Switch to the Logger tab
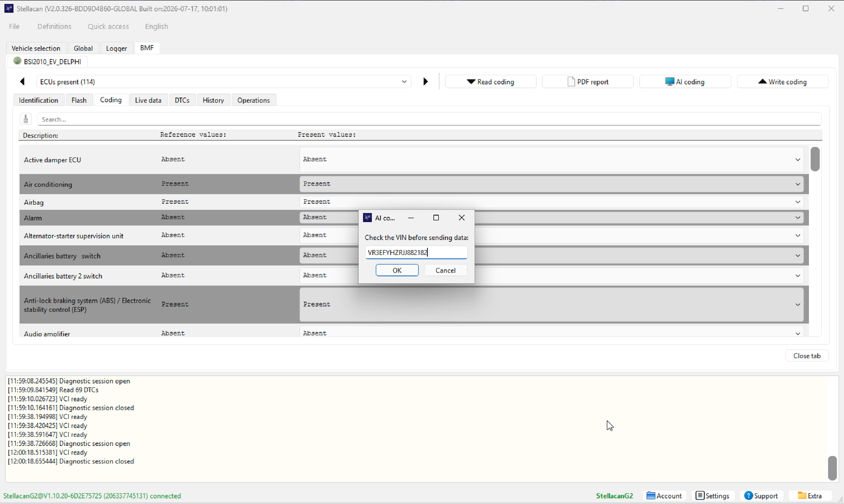844x504 pixels. 117,48
